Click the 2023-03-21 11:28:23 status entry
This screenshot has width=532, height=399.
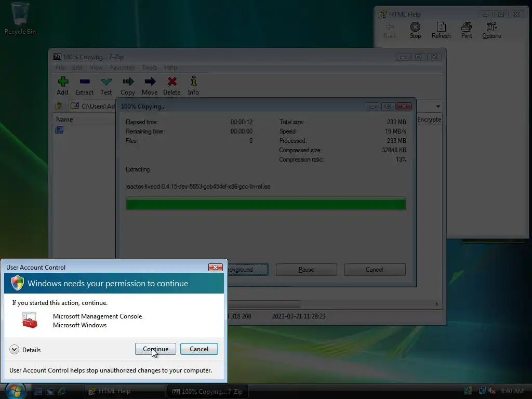pos(299,316)
